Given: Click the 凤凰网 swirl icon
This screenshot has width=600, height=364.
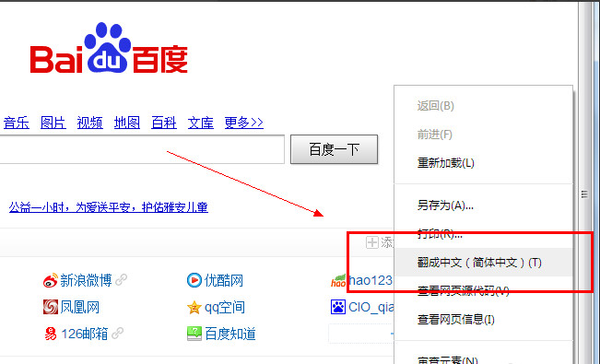Looking at the screenshot, I should [50, 307].
